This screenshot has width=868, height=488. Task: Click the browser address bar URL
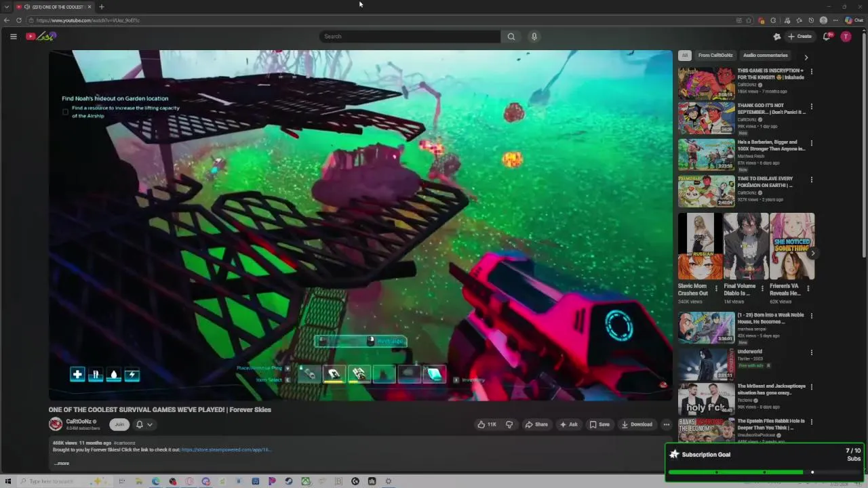click(x=88, y=20)
